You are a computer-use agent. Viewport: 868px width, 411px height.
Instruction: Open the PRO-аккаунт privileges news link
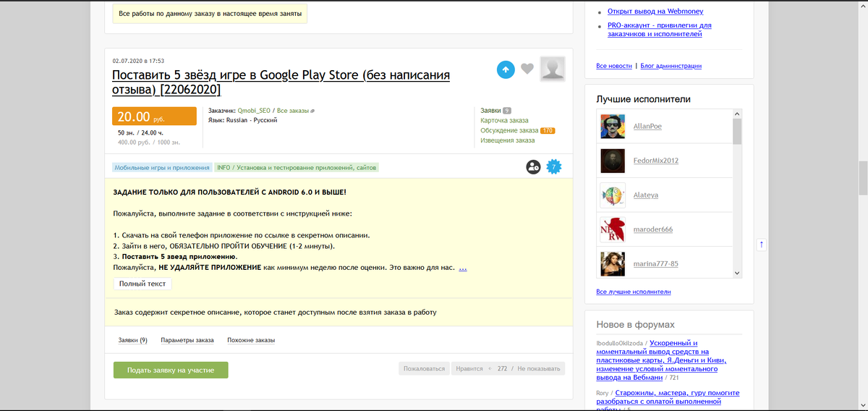[660, 30]
